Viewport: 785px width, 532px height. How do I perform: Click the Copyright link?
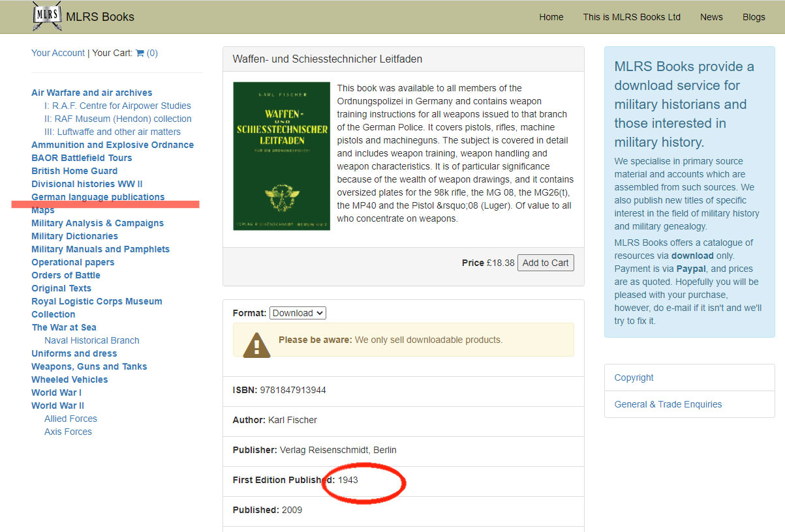[x=634, y=377]
